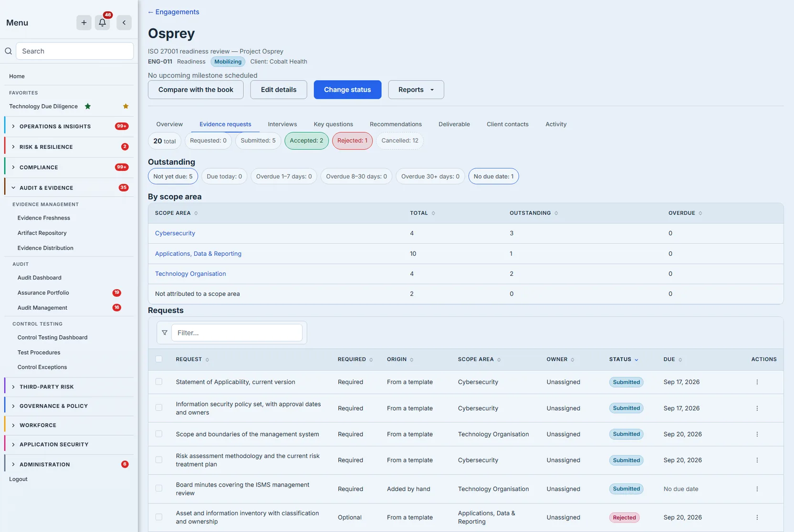Open the Client contacts tab
This screenshot has height=532, width=794.
click(x=508, y=124)
